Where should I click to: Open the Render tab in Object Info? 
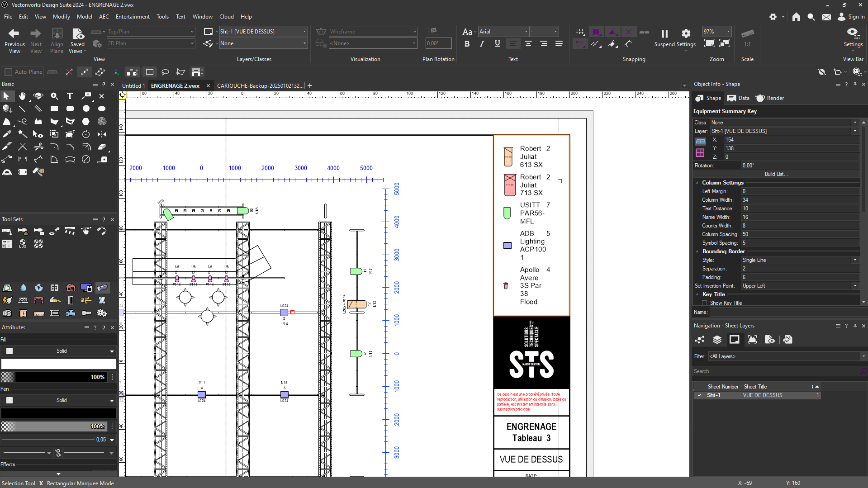point(770,98)
